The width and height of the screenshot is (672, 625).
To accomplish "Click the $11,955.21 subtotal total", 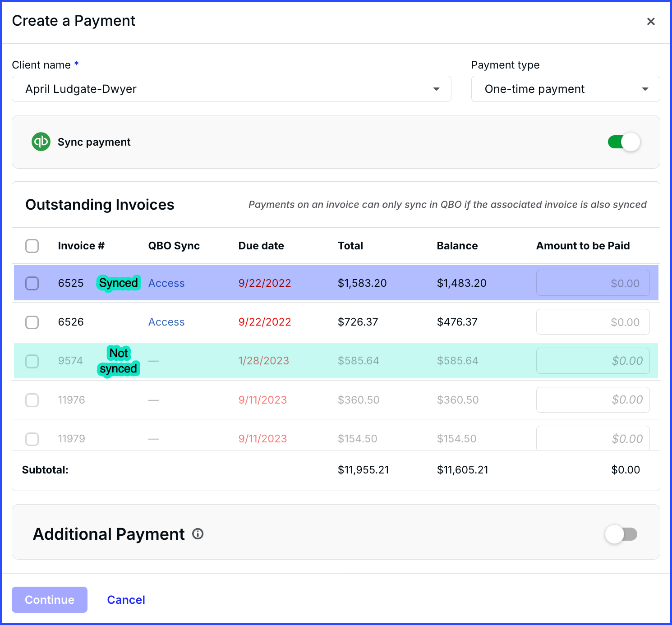I will (x=364, y=470).
